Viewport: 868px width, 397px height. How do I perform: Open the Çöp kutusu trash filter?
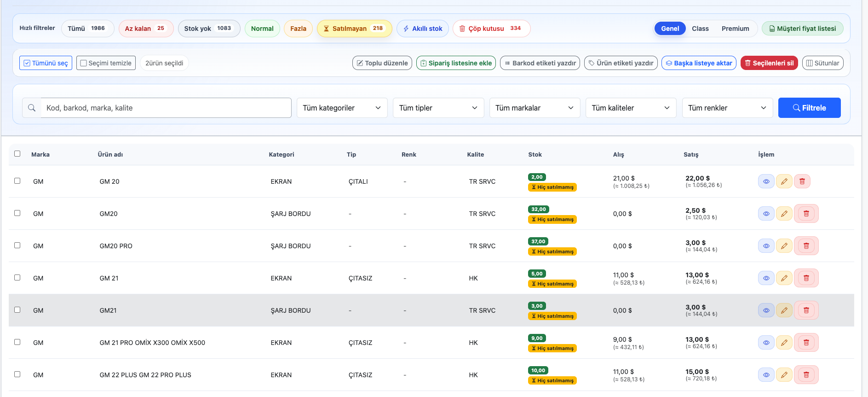pyautogui.click(x=491, y=29)
